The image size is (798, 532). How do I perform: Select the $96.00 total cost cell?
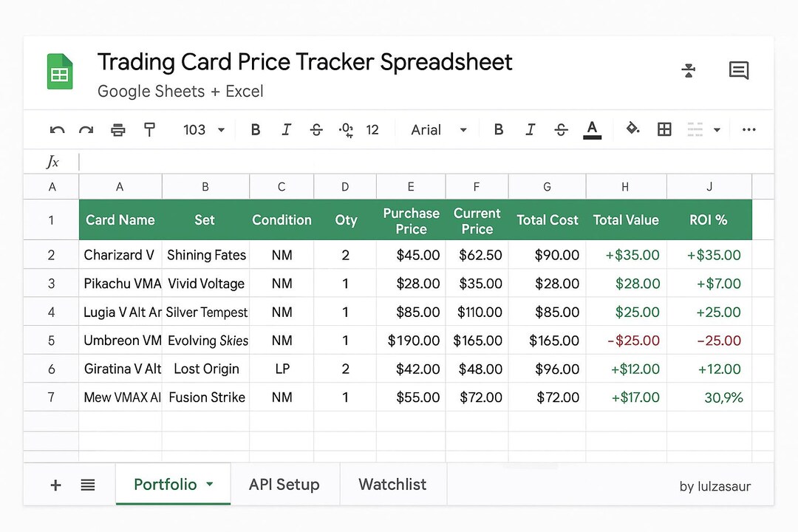[x=548, y=369]
